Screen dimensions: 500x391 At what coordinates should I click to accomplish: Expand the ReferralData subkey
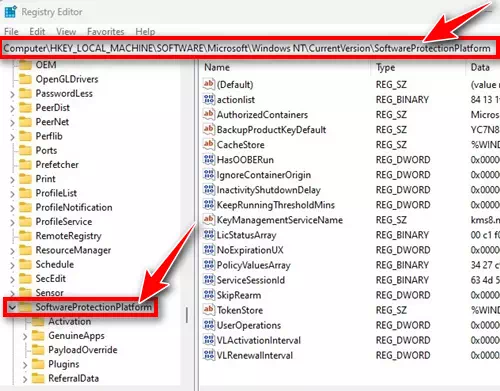pos(25,379)
